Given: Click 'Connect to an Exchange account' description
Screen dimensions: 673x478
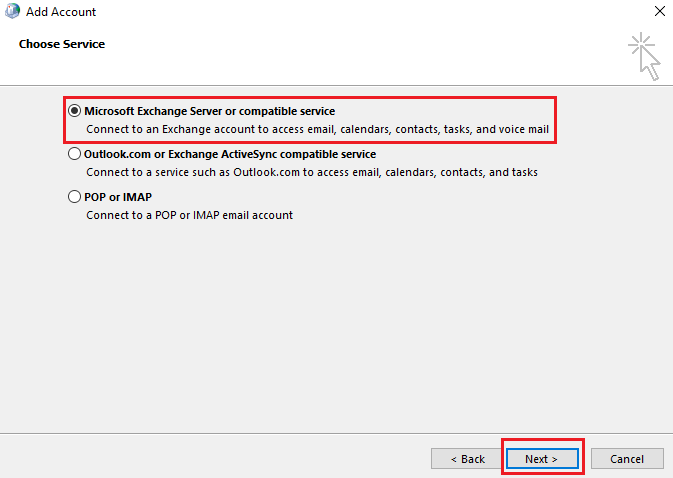Looking at the screenshot, I should pos(317,129).
